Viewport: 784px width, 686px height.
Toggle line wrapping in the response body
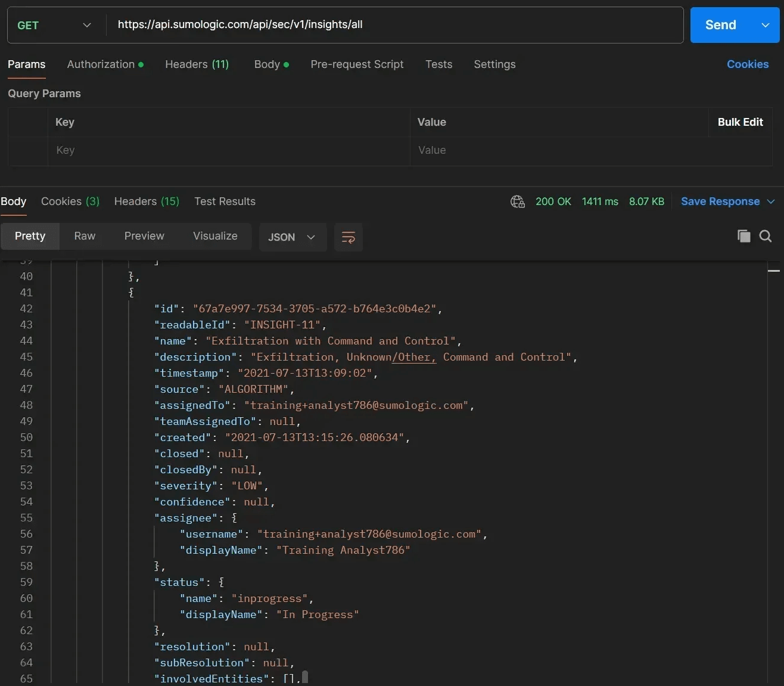(349, 237)
